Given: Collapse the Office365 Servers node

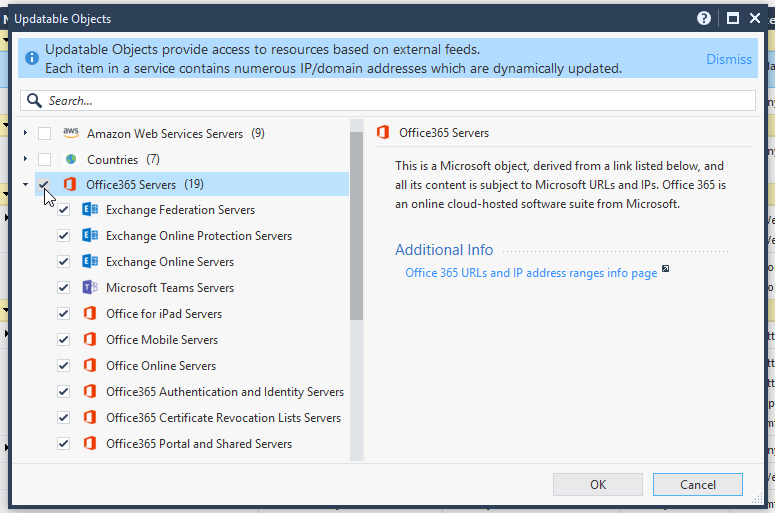Looking at the screenshot, I should point(25,184).
